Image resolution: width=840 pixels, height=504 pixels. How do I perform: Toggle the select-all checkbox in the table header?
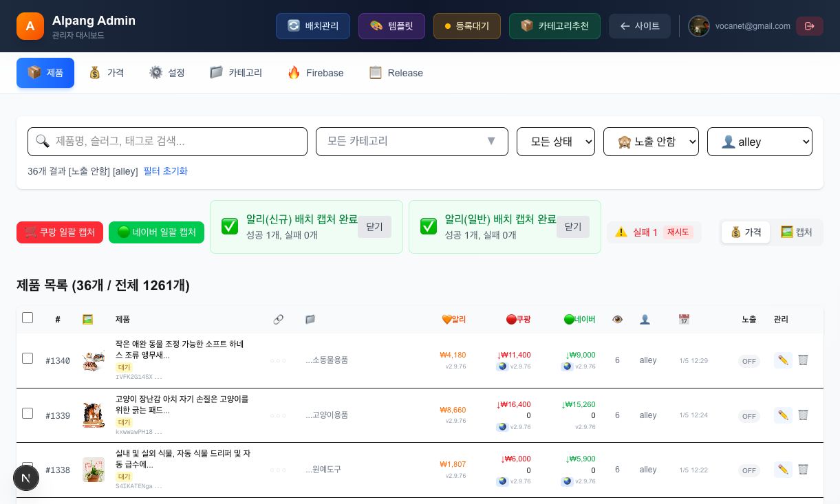(28, 318)
